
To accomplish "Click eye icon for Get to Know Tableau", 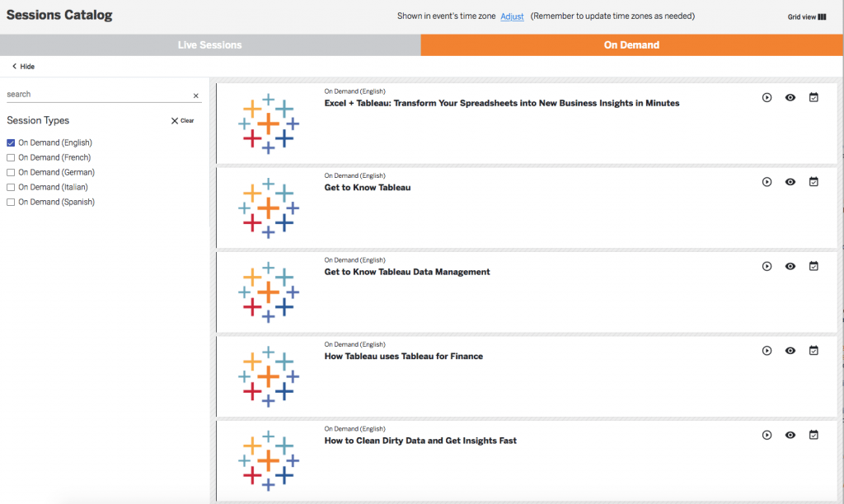I will [790, 182].
